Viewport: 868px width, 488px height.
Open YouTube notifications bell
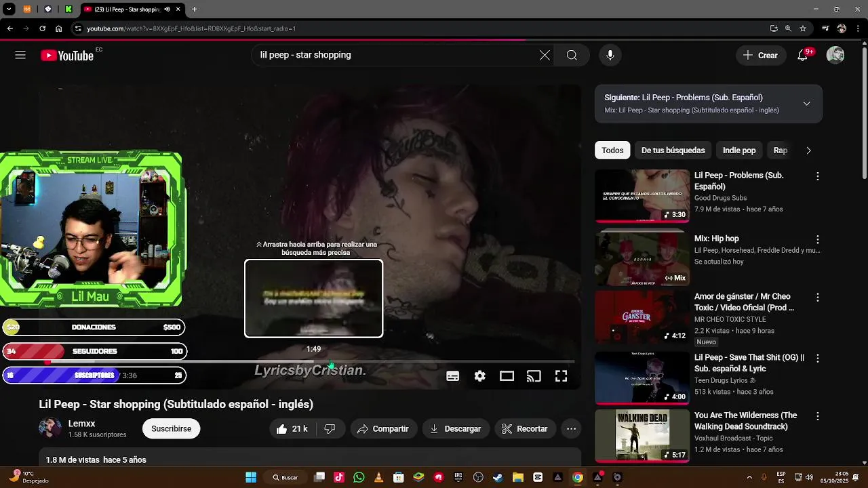803,55
